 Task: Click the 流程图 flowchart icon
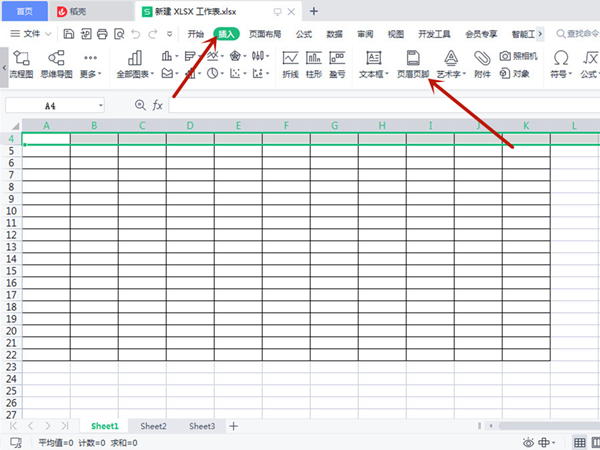(x=21, y=60)
